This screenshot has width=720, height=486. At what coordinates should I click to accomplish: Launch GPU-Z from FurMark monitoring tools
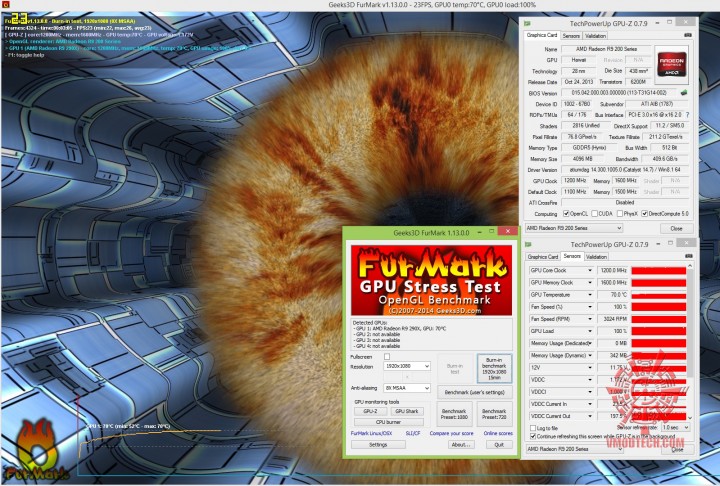coord(370,411)
